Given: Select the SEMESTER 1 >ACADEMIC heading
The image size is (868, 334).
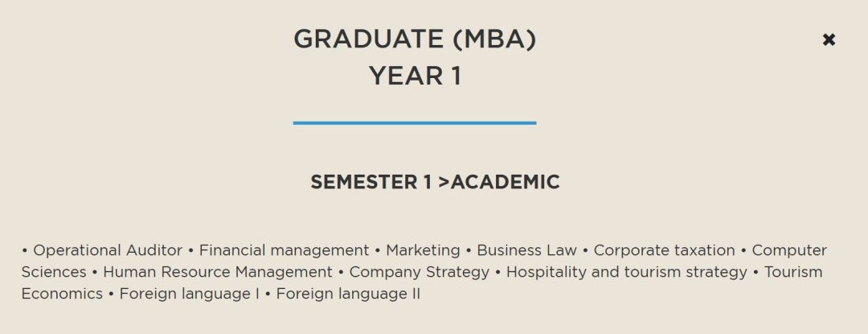Looking at the screenshot, I should [x=435, y=182].
